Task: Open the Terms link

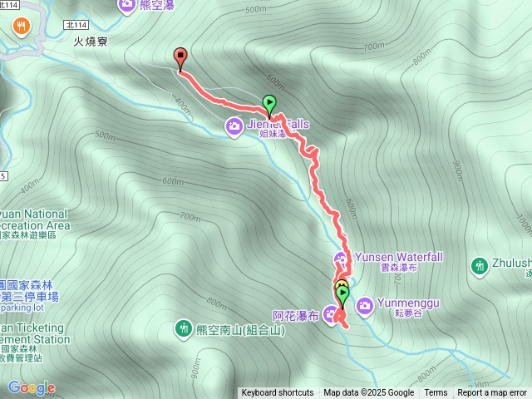Action: click(436, 393)
